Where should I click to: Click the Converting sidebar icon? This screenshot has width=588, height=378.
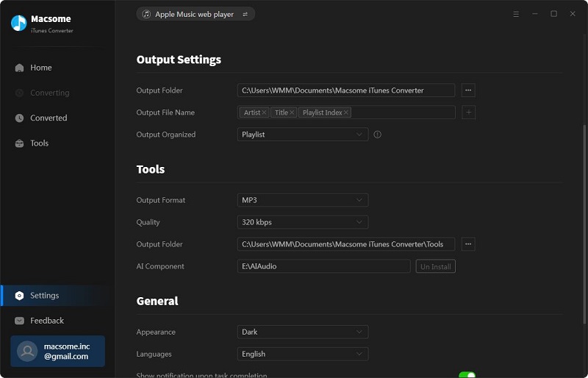[x=20, y=93]
